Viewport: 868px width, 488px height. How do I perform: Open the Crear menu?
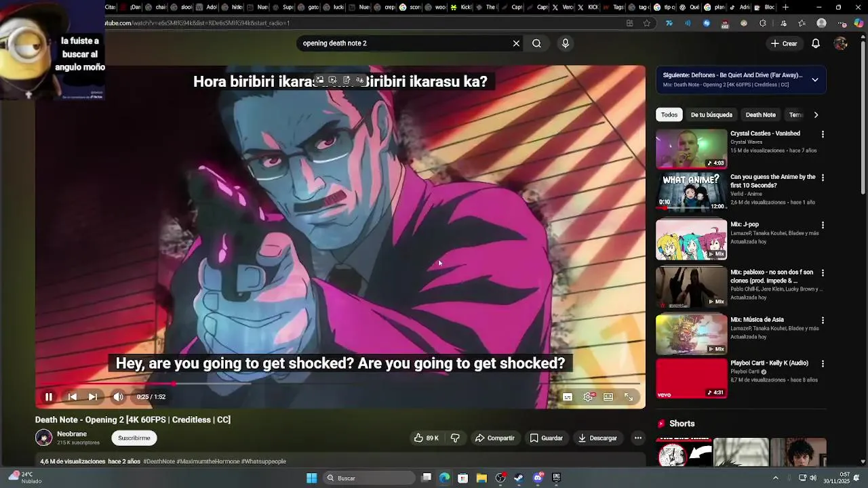(x=784, y=43)
